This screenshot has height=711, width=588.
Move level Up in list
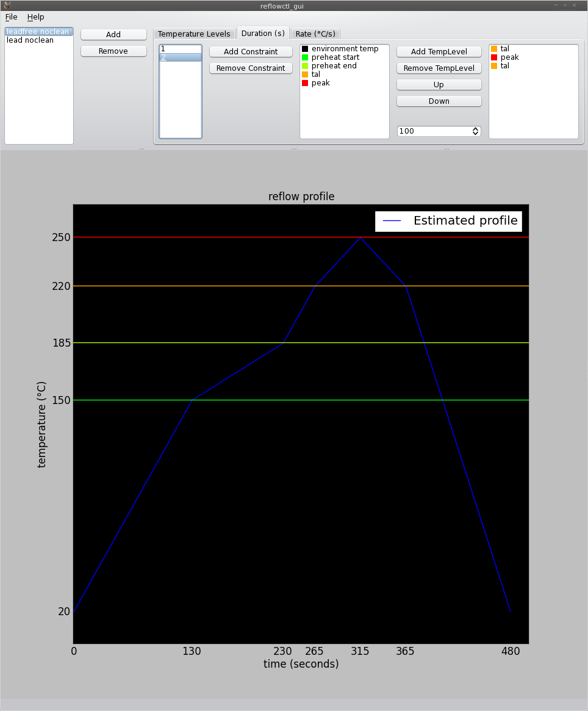click(439, 85)
